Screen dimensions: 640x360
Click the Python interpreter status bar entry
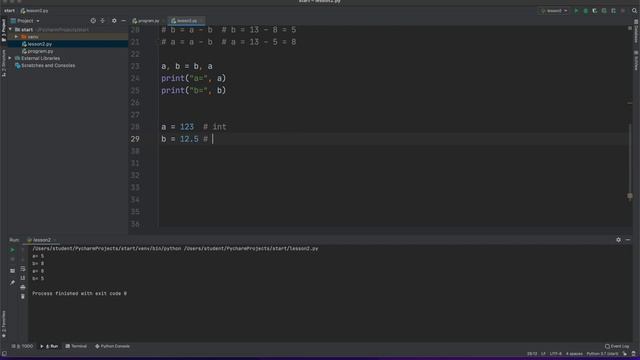pos(602,354)
